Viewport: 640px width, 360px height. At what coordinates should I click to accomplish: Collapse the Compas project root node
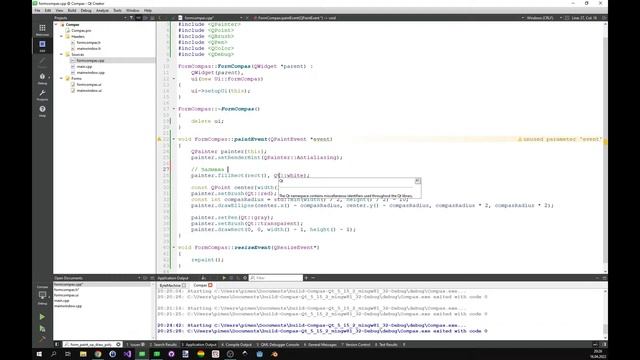(56, 24)
